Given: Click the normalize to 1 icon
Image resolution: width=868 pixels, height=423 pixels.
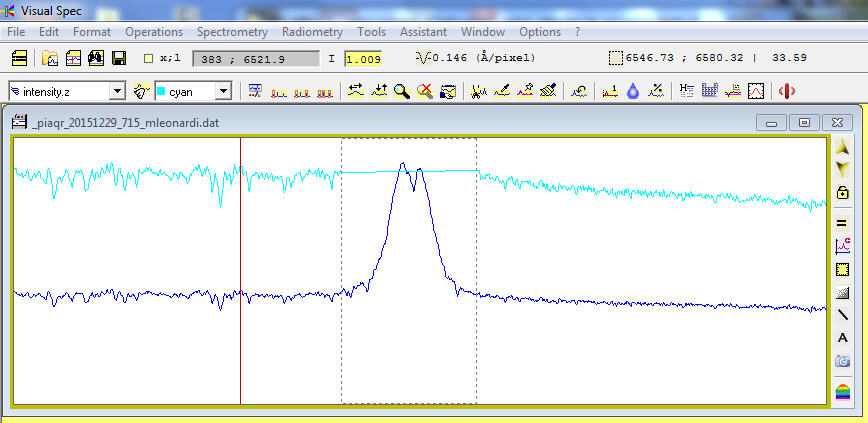Looking at the screenshot, I should 610,92.
